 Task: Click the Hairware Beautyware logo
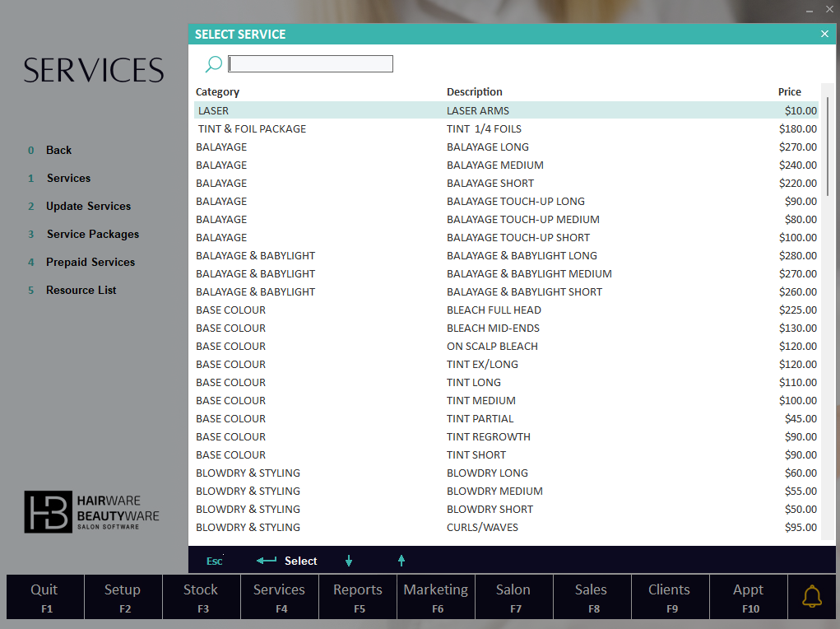click(x=92, y=511)
